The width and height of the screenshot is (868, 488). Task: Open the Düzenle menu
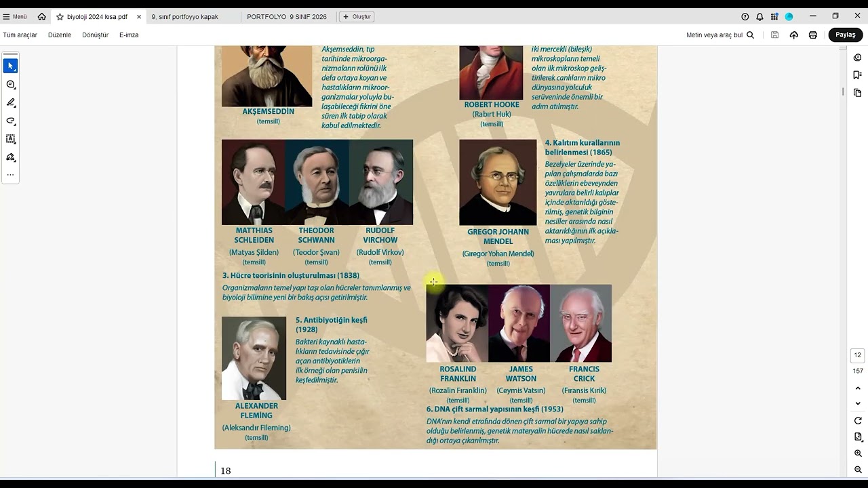pos(60,35)
